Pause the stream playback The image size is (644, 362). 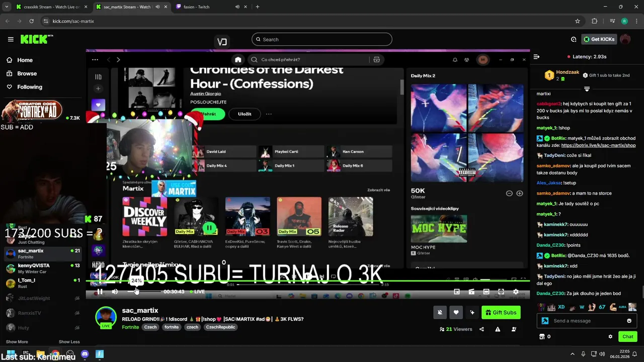click(100, 292)
